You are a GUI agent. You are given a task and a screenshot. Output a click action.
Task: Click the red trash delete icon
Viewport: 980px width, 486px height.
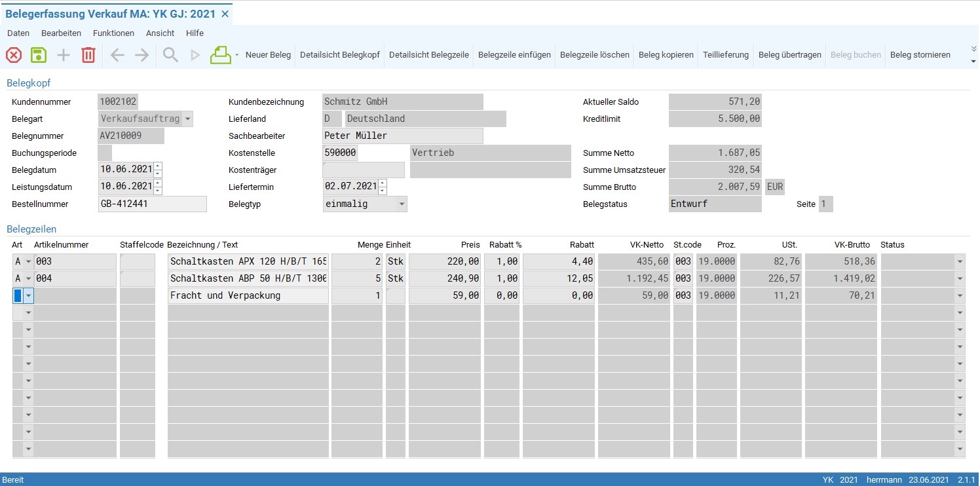tap(88, 55)
